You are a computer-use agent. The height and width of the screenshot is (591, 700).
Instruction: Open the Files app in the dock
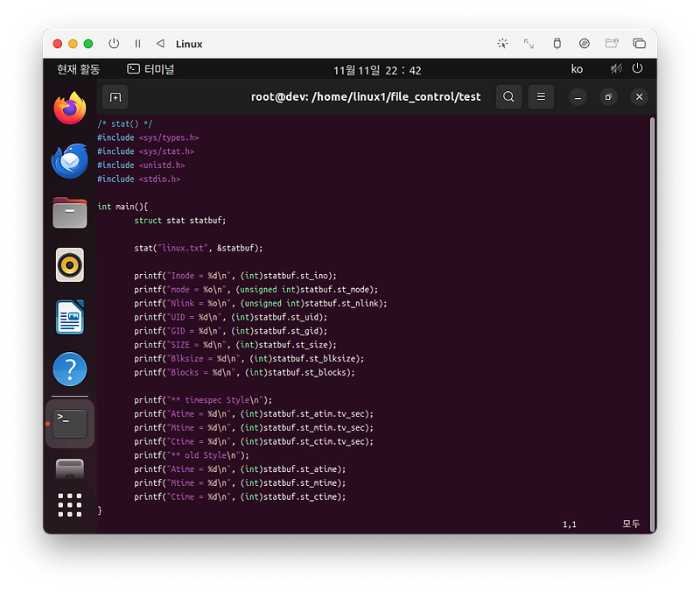coord(69,213)
